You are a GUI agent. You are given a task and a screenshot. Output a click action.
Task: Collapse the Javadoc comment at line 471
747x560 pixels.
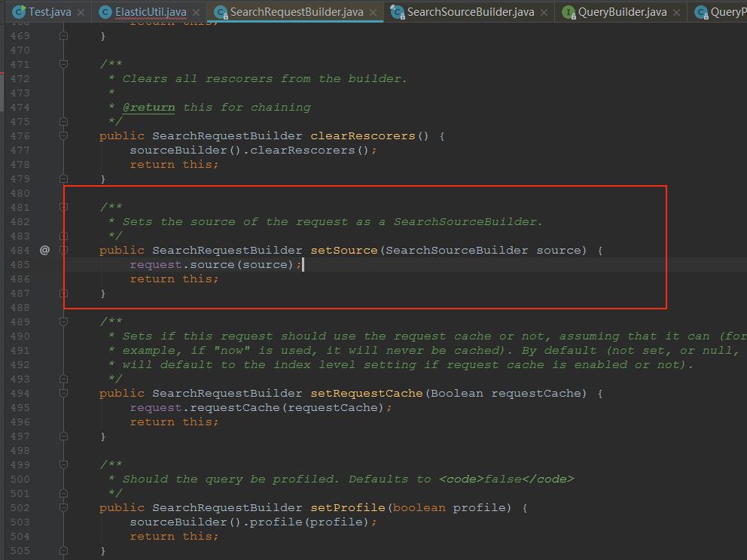click(x=63, y=64)
